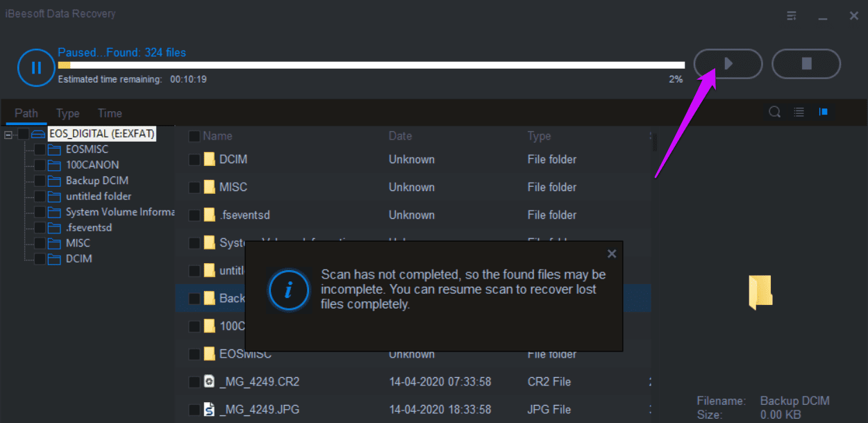This screenshot has height=423, width=868.
Task: Select MISC folder in tree
Action: [78, 243]
